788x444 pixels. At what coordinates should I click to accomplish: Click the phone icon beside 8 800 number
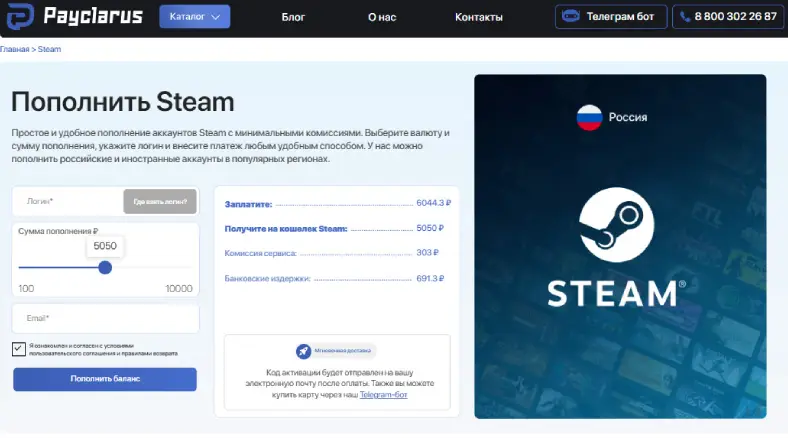click(688, 17)
